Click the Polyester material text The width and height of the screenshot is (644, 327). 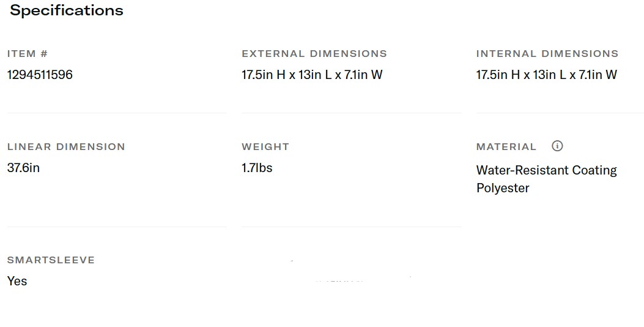503,188
